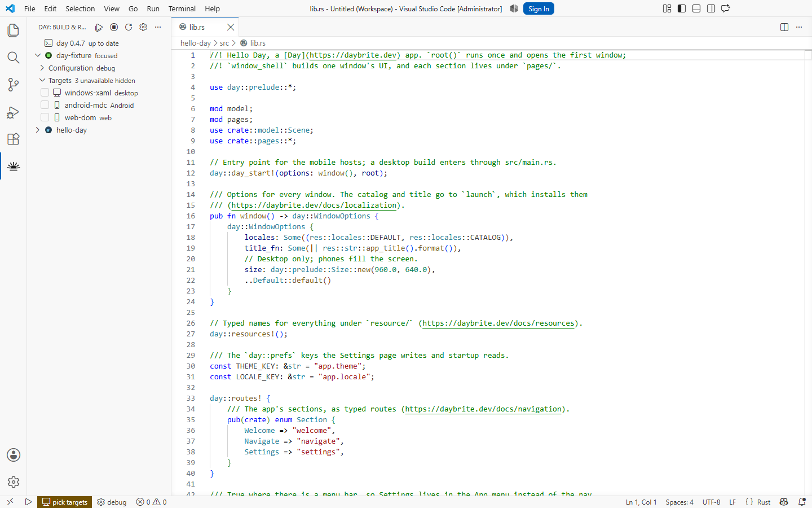Open Day panel settings gear
Viewport: 812px width, 508px height.
tap(143, 27)
